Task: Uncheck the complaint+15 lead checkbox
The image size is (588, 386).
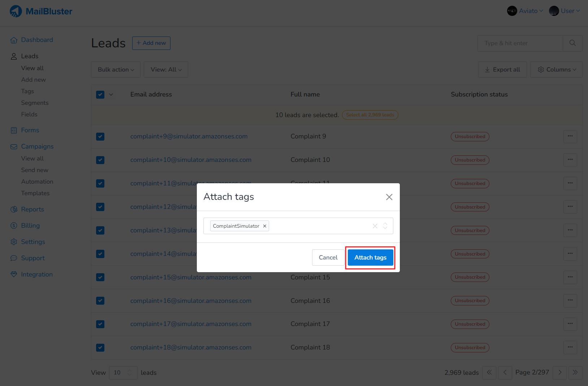Action: click(100, 277)
